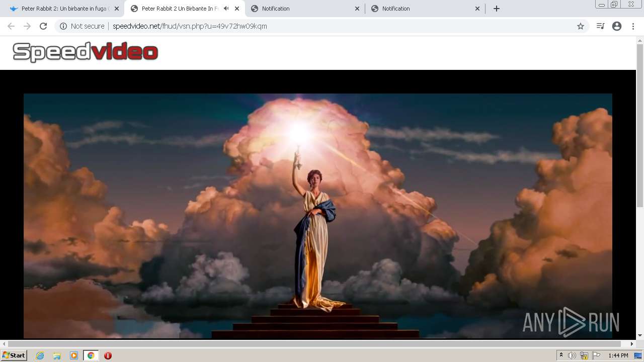The image size is (644, 362).
Task: Click the vertical scrollbar's down arrow
Action: pyautogui.click(x=640, y=335)
